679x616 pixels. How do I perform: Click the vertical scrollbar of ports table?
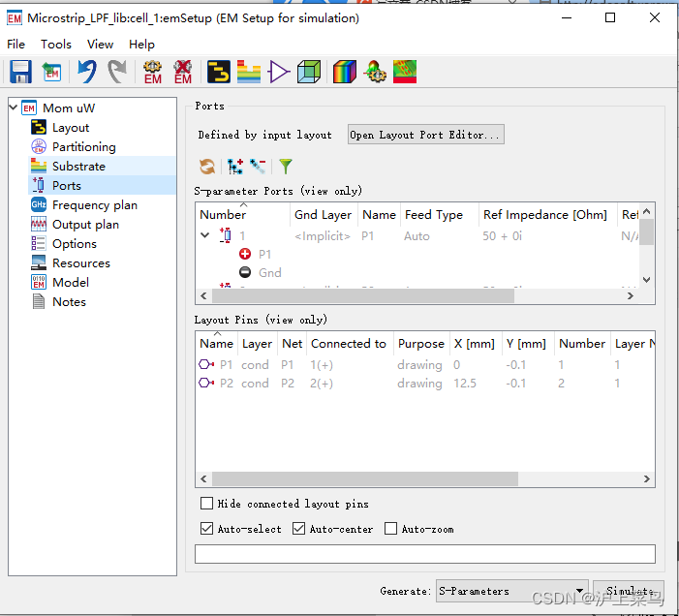(646, 232)
